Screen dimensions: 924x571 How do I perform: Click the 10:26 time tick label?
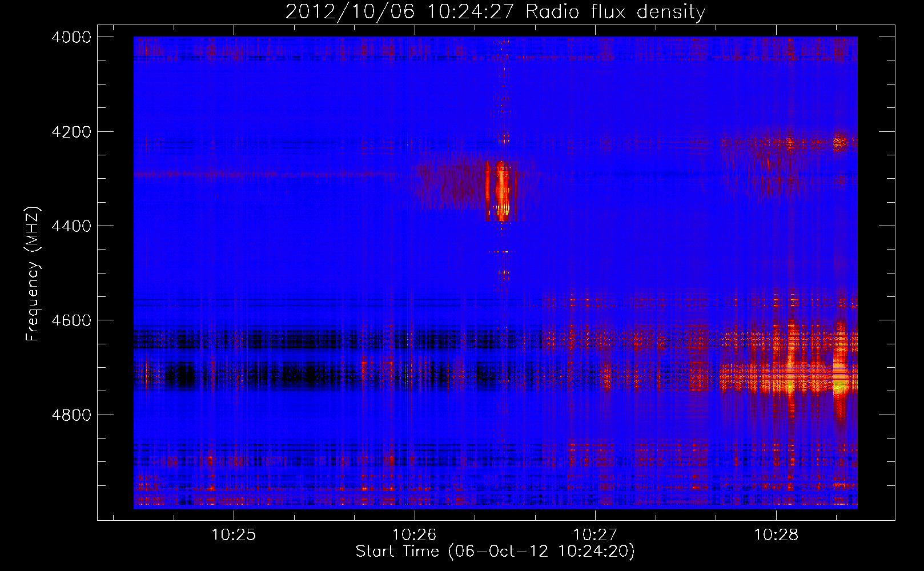point(414,535)
